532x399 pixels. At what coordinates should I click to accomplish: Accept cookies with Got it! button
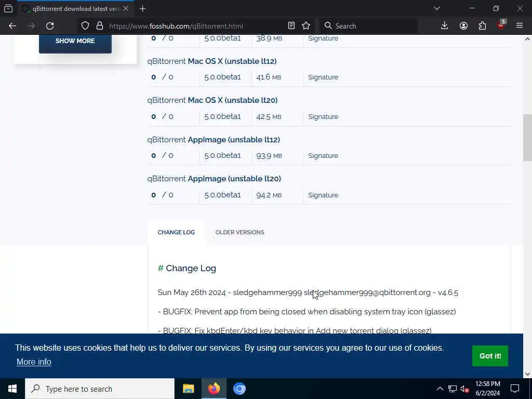[x=490, y=356]
